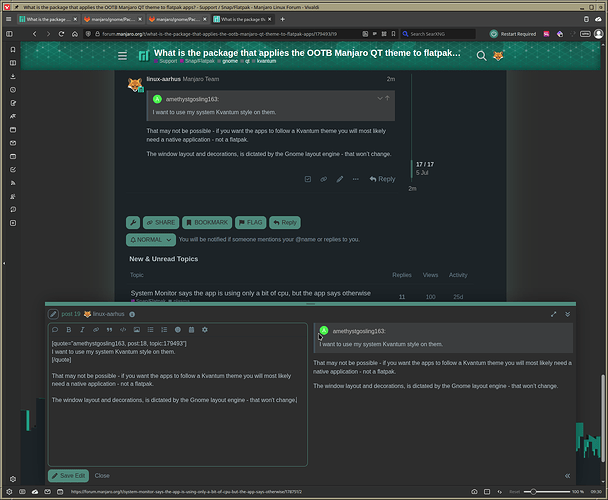This screenshot has height=500, width=608.
Task: Open the topic admin wrench menu
Action: (x=133, y=223)
